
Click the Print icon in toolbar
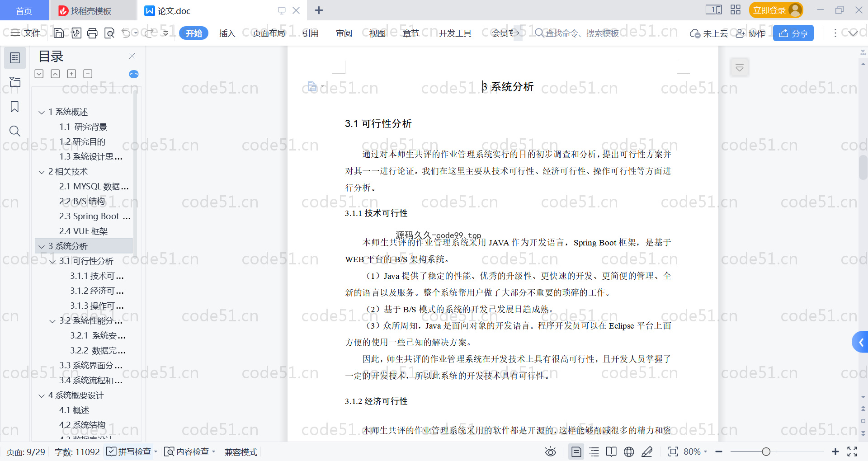tap(92, 33)
